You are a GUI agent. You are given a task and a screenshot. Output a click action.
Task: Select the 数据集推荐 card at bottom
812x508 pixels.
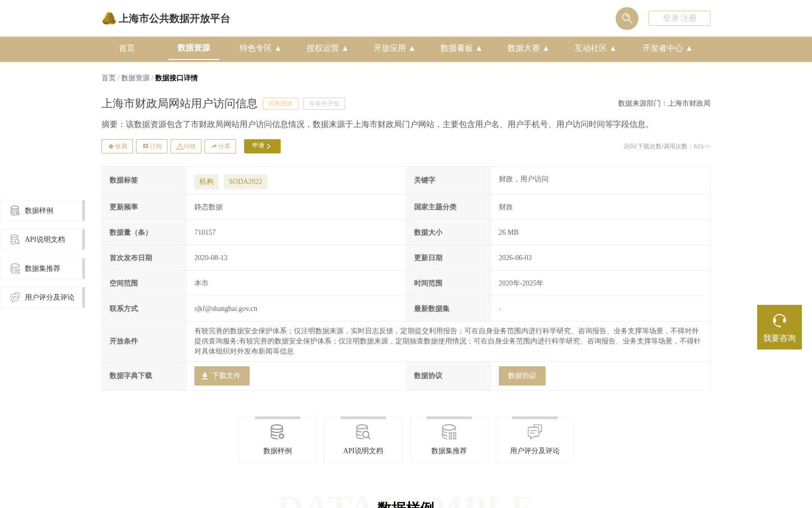449,440
